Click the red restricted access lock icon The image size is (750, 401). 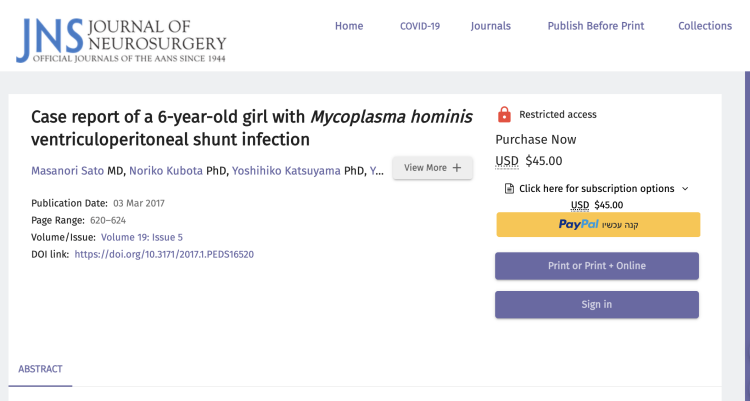(x=504, y=114)
